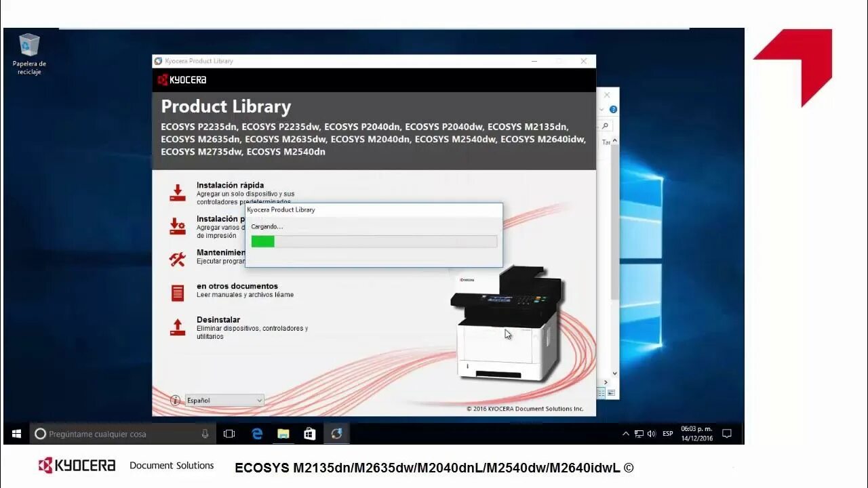Click the info icon beside the language selector
The width and height of the screenshot is (868, 488).
(x=175, y=400)
